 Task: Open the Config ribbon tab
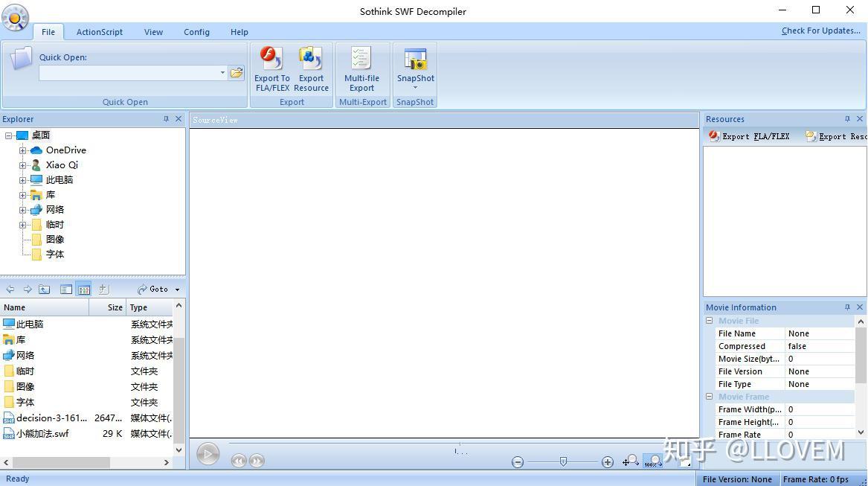click(196, 32)
